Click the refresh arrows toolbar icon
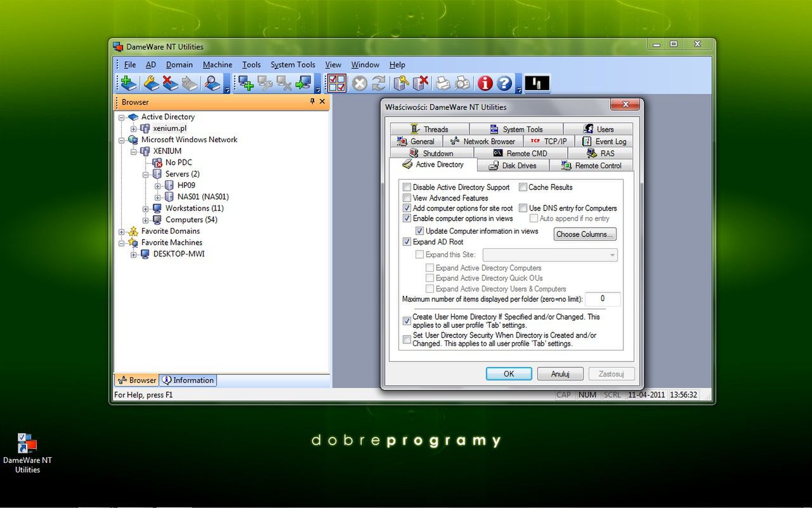The image size is (812, 508). point(379,83)
